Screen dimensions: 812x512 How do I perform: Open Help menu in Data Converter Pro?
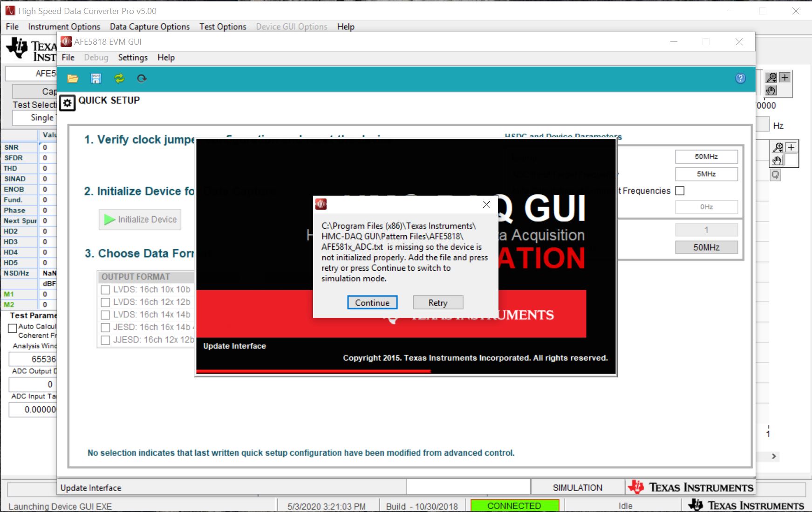coord(346,27)
